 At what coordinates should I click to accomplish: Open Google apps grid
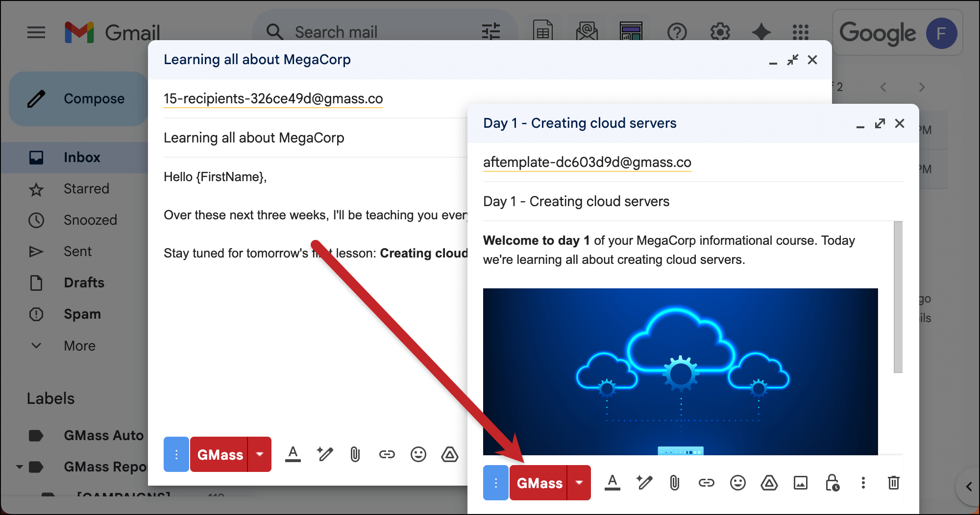coord(800,32)
